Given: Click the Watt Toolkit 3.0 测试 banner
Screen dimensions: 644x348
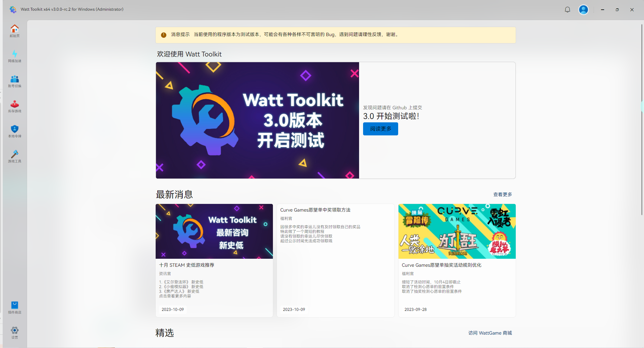Looking at the screenshot, I should tap(257, 120).
